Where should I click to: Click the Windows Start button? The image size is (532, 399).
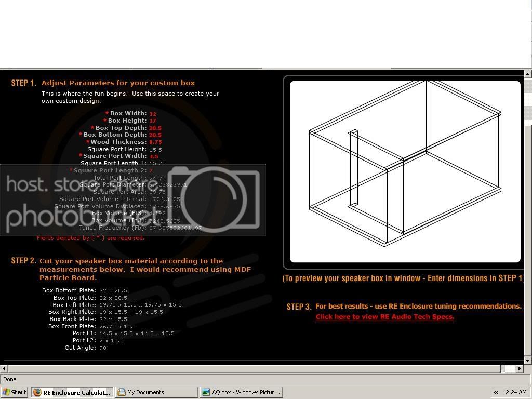tap(14, 392)
